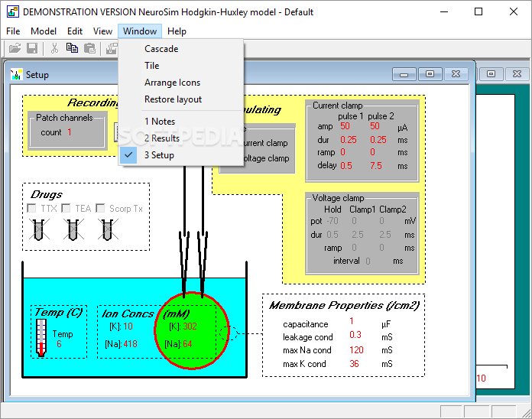Edit pulse 1 amp value 50
532x419 pixels.
pos(345,126)
